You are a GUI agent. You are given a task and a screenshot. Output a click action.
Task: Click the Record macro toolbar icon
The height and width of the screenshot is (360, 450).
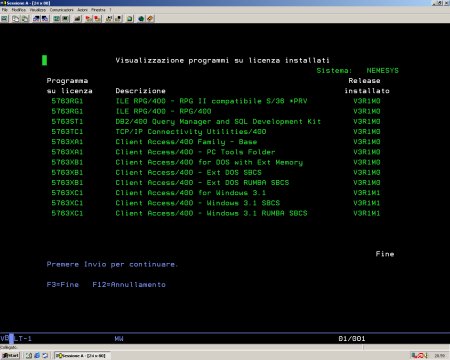(88, 19)
